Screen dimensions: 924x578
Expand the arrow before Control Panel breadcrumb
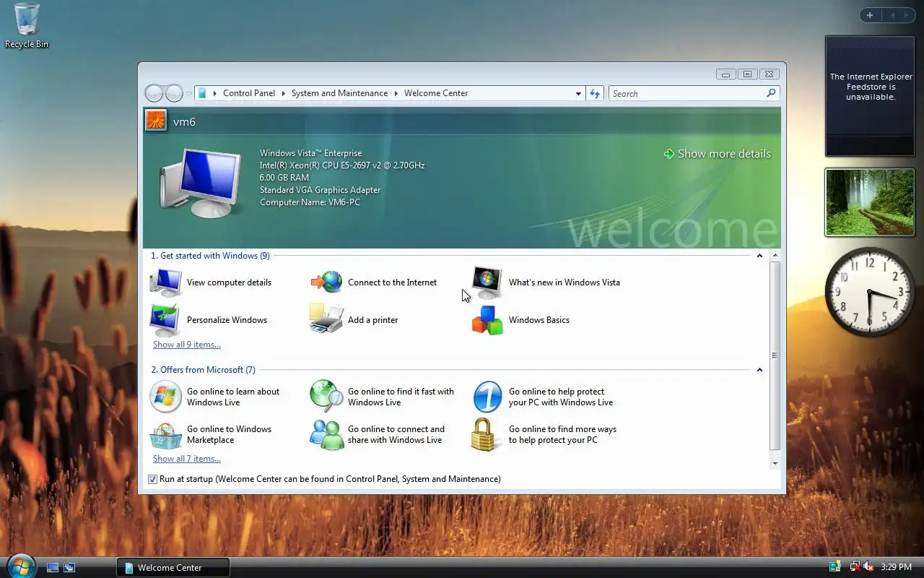point(214,93)
